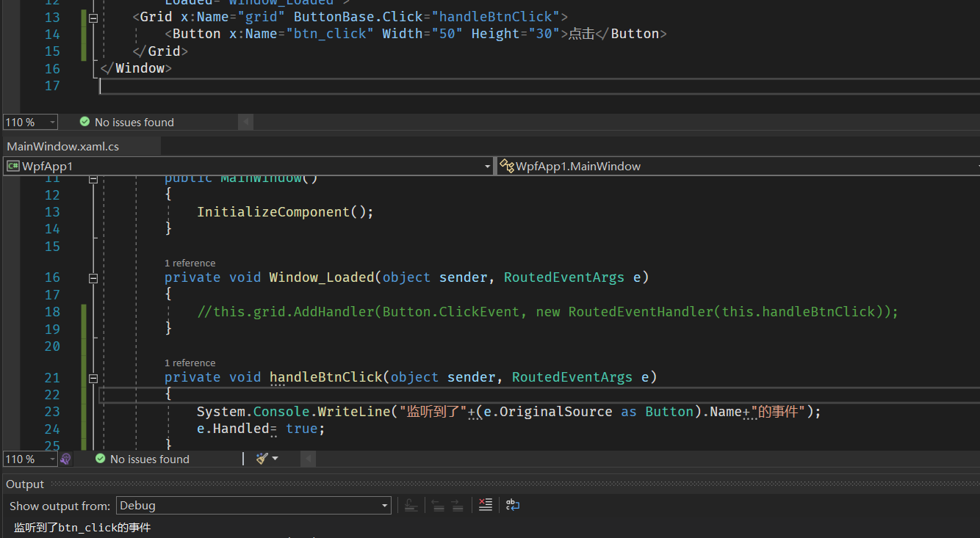The height and width of the screenshot is (538, 980).
Task: Click line number 20 in C# editor
Action: coord(51,346)
